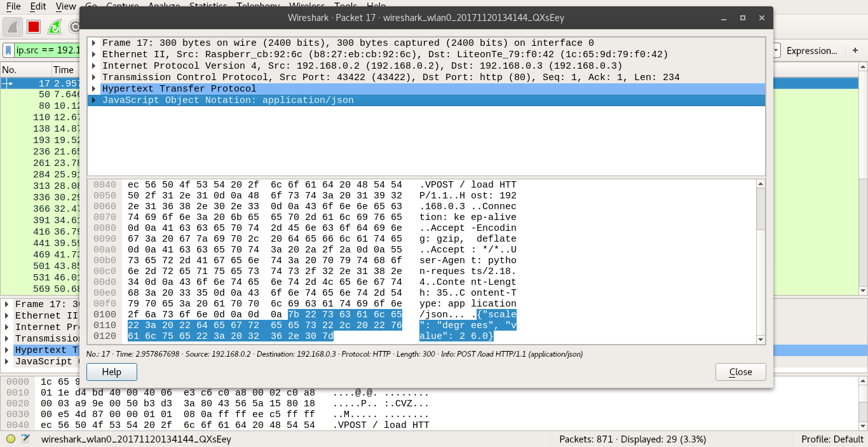Open the Edit menu
The image size is (868, 447).
tap(38, 6)
